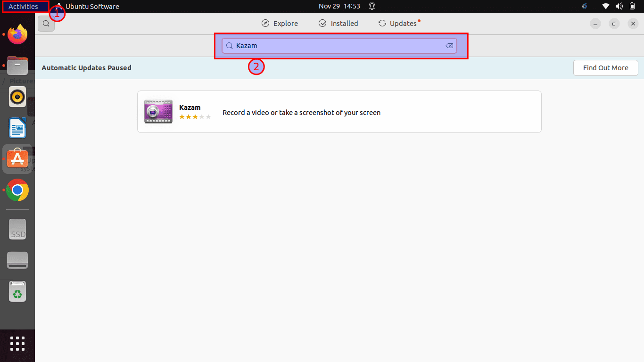Click the Wi-Fi status icon
Image resolution: width=644 pixels, height=362 pixels.
606,7
